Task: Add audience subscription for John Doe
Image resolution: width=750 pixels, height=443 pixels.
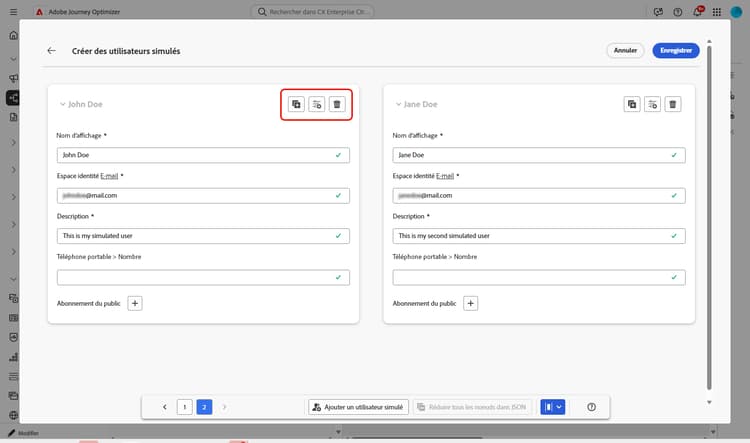Action: click(135, 303)
